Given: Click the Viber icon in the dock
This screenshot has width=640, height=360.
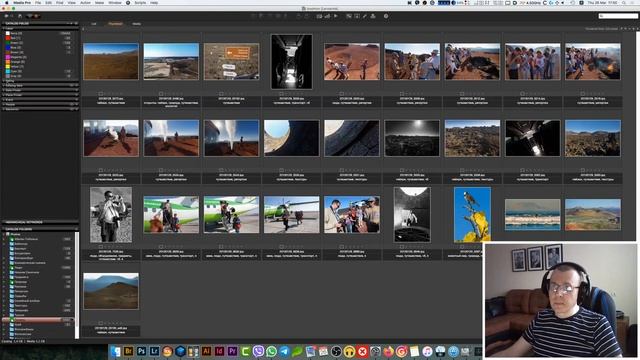Looking at the screenshot, I should tap(258, 351).
